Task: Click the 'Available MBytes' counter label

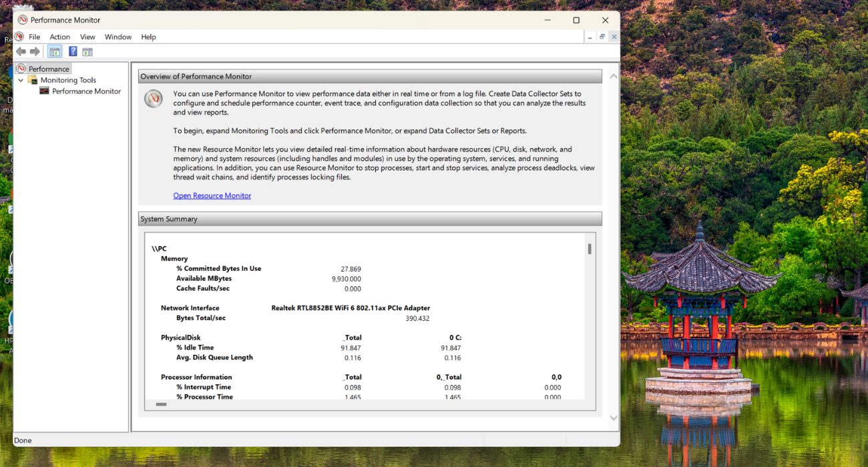Action: tap(204, 279)
